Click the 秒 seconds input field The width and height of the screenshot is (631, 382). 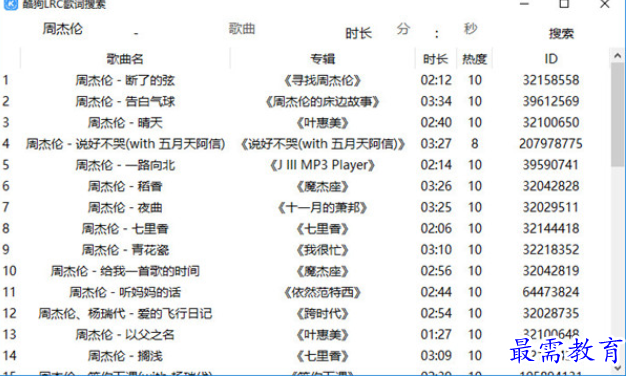tap(470, 29)
